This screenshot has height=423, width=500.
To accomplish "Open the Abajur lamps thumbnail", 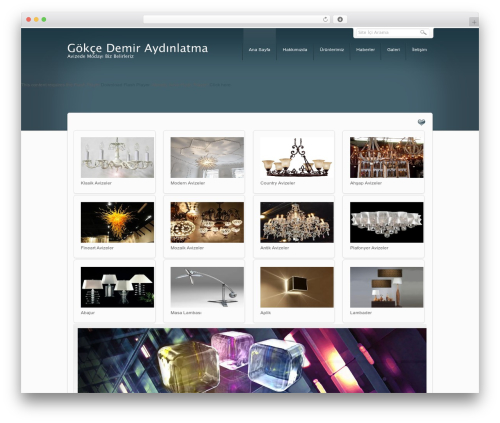I will coord(117,287).
